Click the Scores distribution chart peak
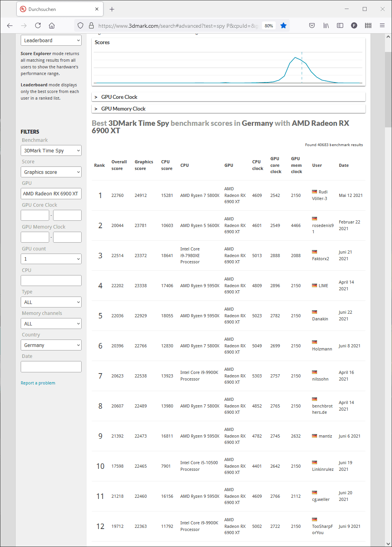 pyautogui.click(x=296, y=58)
